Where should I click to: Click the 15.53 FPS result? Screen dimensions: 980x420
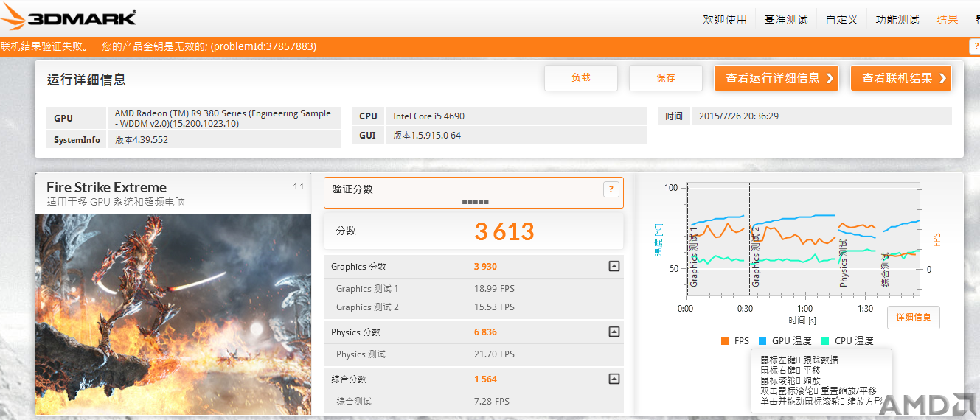(494, 307)
